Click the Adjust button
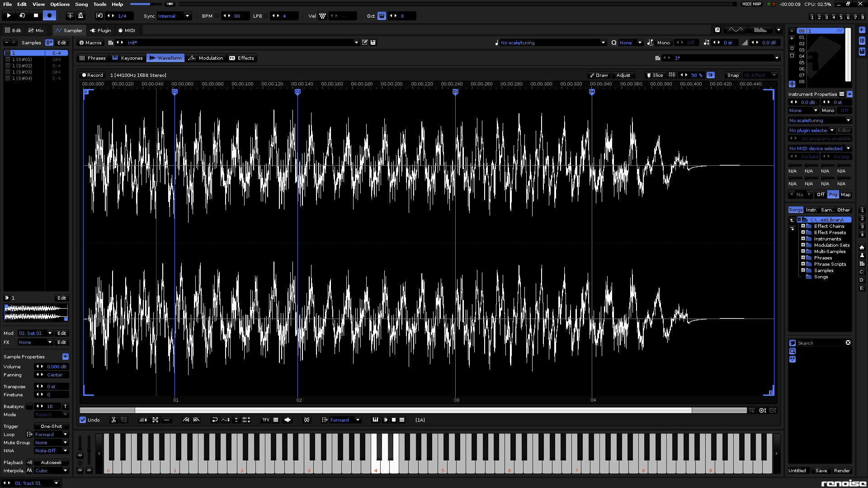The image size is (868, 488). pyautogui.click(x=623, y=75)
